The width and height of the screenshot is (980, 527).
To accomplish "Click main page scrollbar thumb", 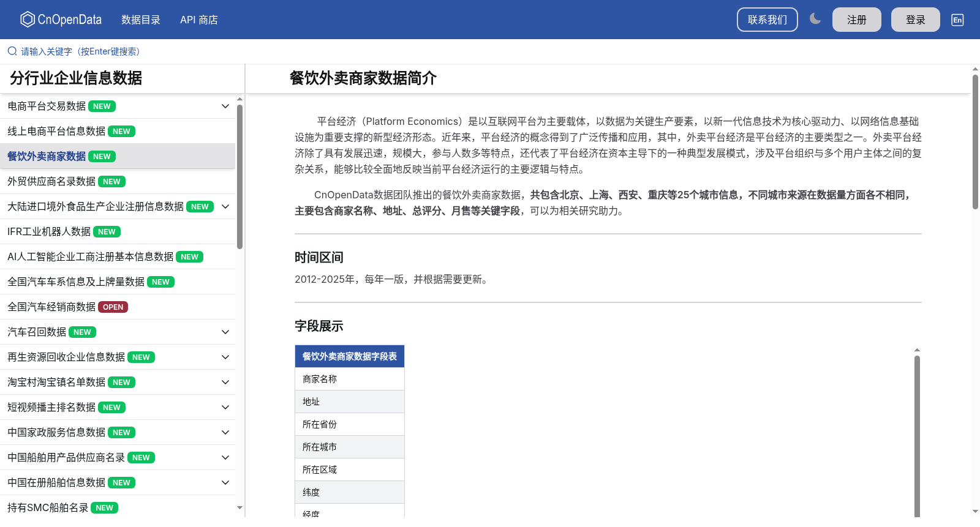I will [975, 142].
